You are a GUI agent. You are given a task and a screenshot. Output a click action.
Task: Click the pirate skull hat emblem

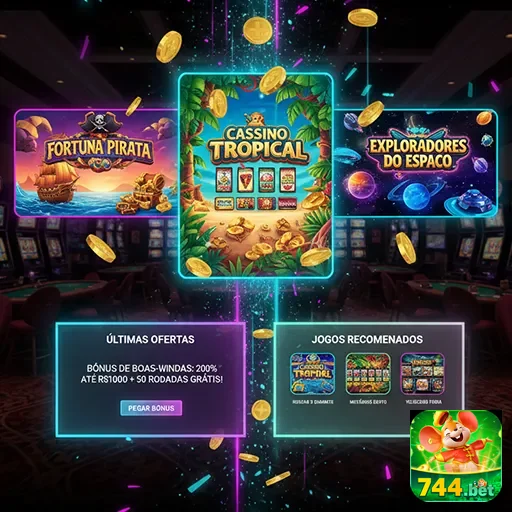coord(99,123)
